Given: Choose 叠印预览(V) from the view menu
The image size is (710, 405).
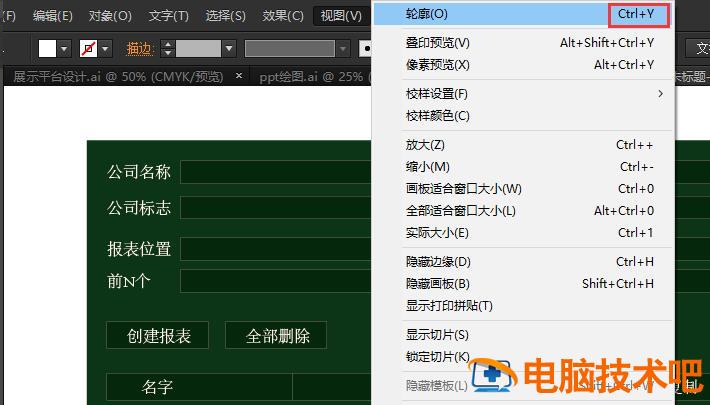Looking at the screenshot, I should [x=437, y=42].
